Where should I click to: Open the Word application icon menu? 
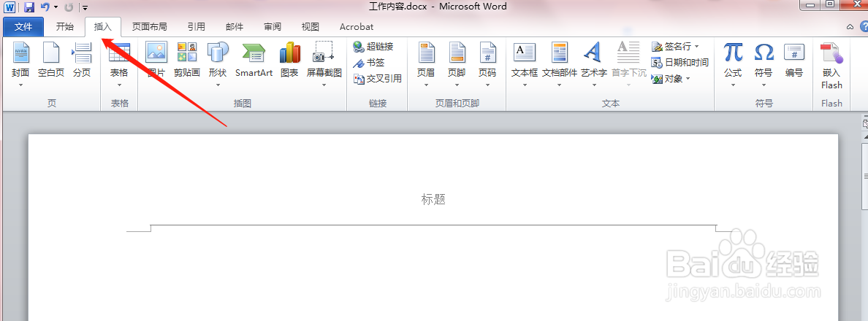pyautogui.click(x=9, y=7)
